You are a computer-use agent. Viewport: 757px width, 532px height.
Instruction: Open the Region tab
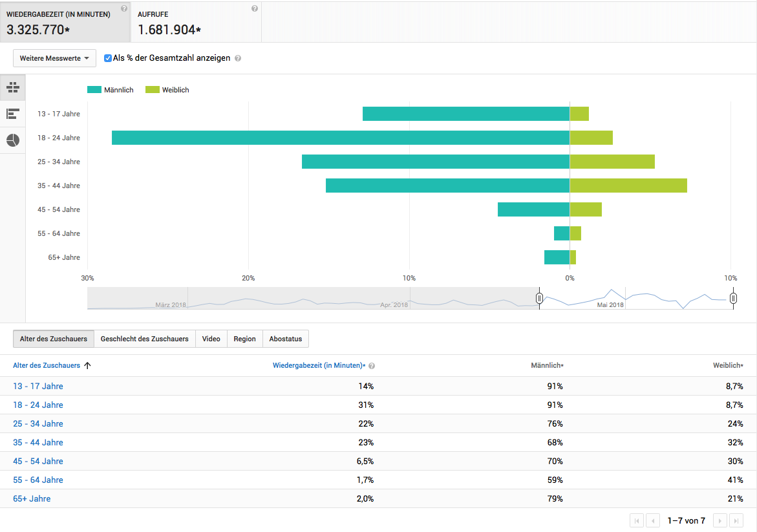[244, 339]
